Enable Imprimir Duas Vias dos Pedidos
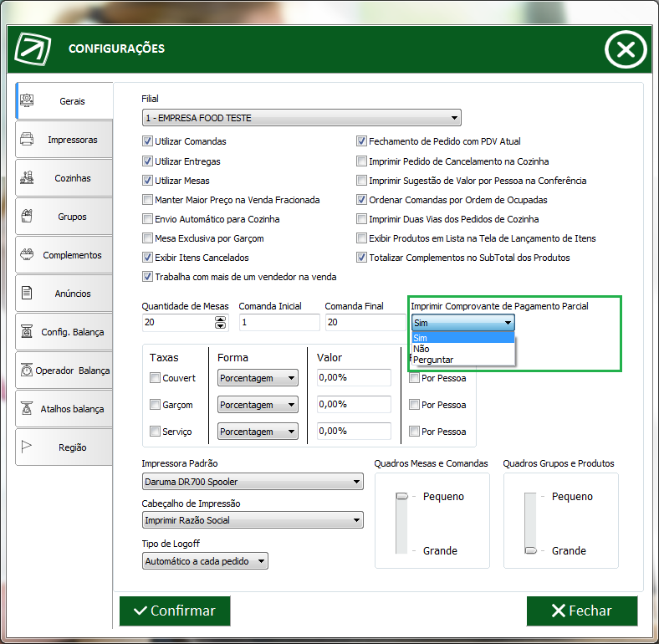 361,219
